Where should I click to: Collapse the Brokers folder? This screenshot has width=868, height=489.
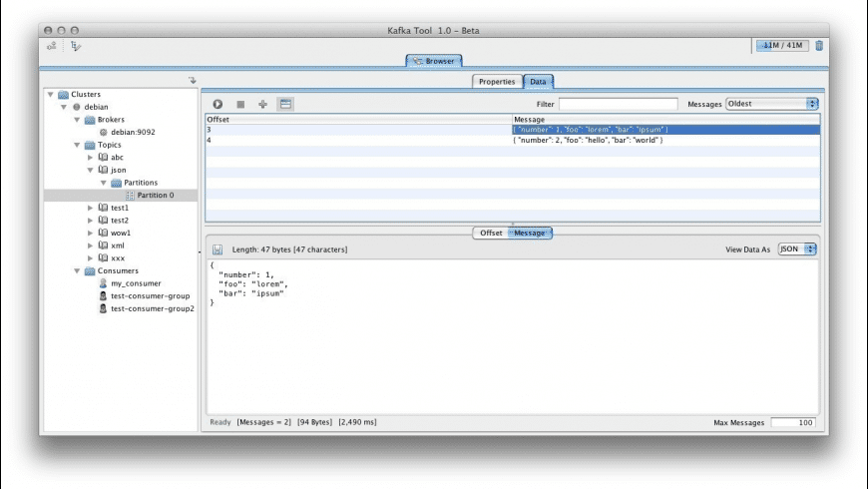pos(77,120)
